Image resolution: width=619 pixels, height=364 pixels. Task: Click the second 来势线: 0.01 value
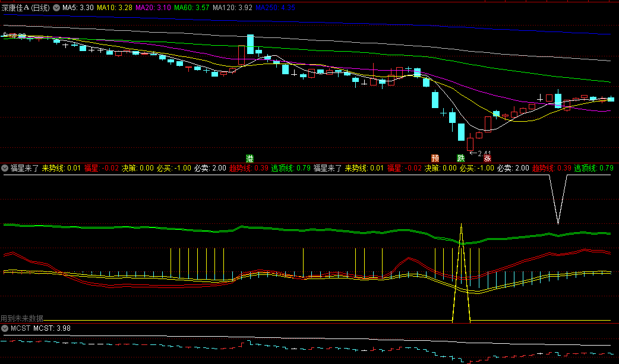(364, 168)
